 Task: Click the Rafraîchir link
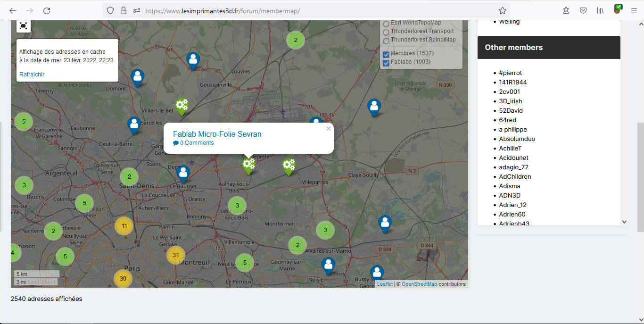coord(32,75)
